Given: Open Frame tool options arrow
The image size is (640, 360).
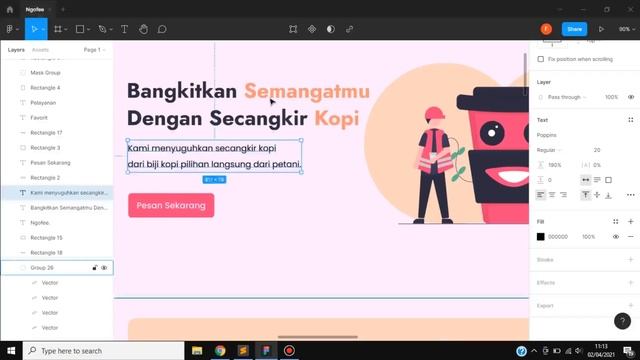Looking at the screenshot, I should [66, 29].
